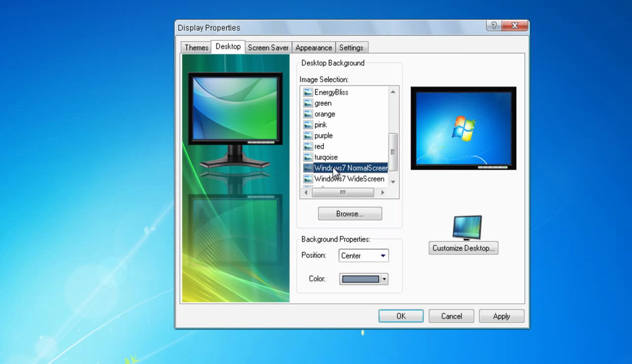The width and height of the screenshot is (632, 364).
Task: Select the EnergyBliss wallpaper entry
Action: point(331,92)
